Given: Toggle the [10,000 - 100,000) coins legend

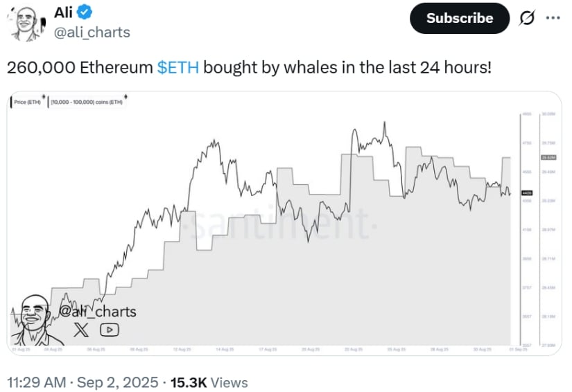Looking at the screenshot, I should pos(87,102).
